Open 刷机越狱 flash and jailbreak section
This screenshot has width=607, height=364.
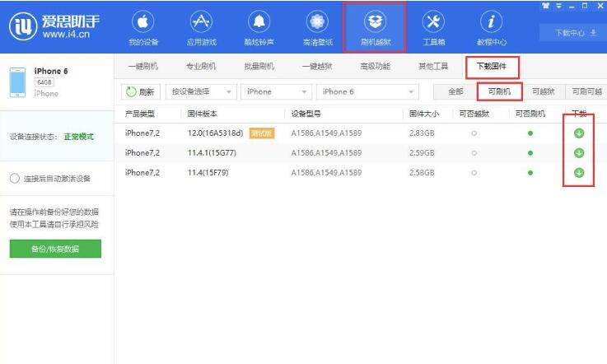[375, 28]
